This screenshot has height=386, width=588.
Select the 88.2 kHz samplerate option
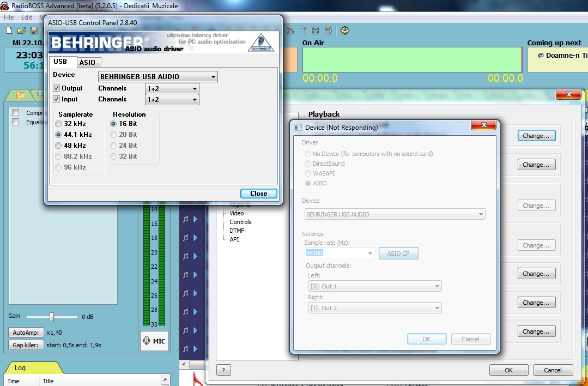(x=58, y=156)
